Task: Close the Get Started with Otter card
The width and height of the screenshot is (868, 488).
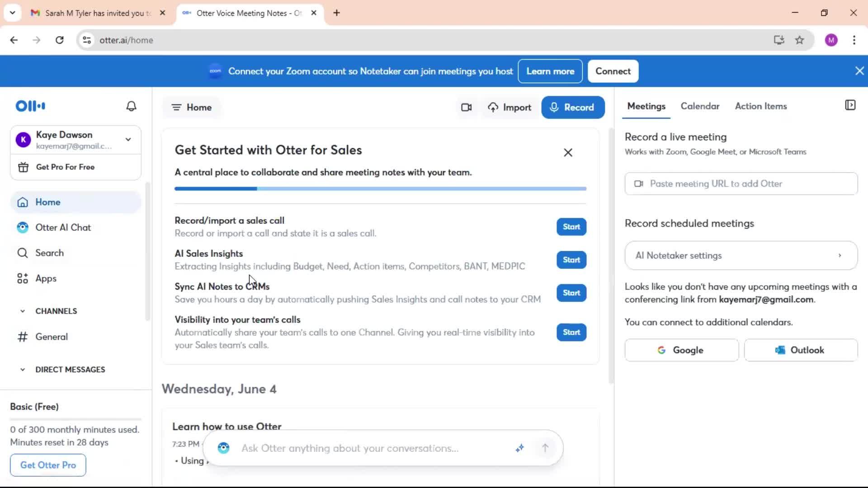Action: coord(568,153)
